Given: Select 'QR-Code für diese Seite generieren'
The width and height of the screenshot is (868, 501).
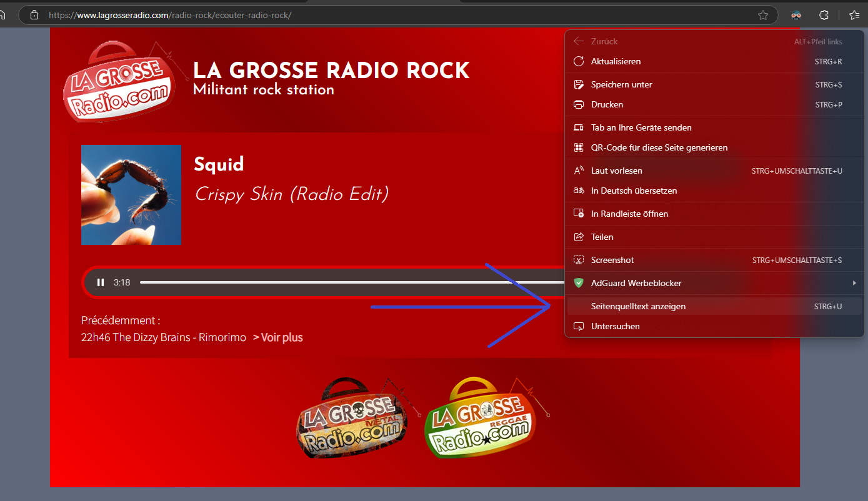Looking at the screenshot, I should 714,147.
